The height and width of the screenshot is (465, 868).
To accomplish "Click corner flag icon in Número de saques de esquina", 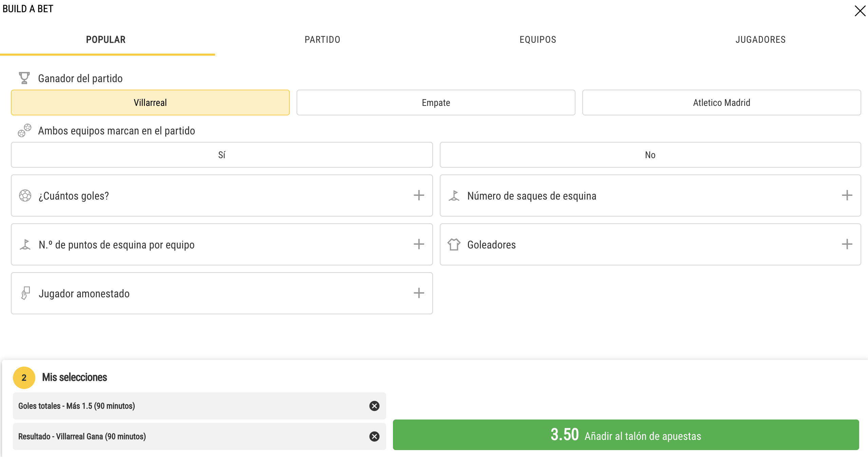I will [454, 196].
